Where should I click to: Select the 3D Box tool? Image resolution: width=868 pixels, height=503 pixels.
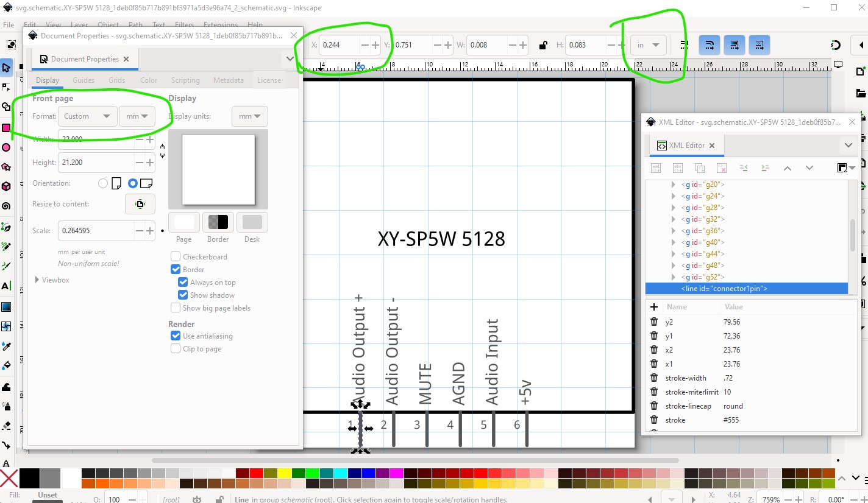(6, 186)
